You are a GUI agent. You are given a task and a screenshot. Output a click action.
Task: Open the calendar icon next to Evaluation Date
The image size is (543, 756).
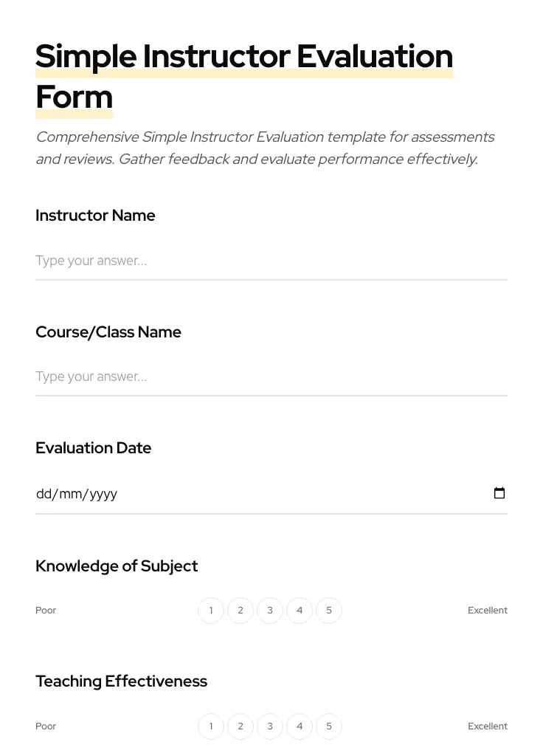[x=499, y=493]
